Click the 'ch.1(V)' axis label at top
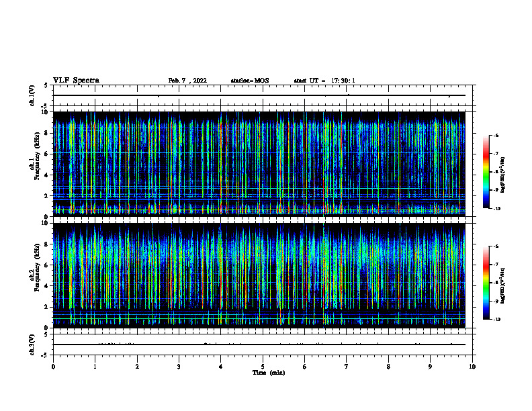 pos(32,95)
